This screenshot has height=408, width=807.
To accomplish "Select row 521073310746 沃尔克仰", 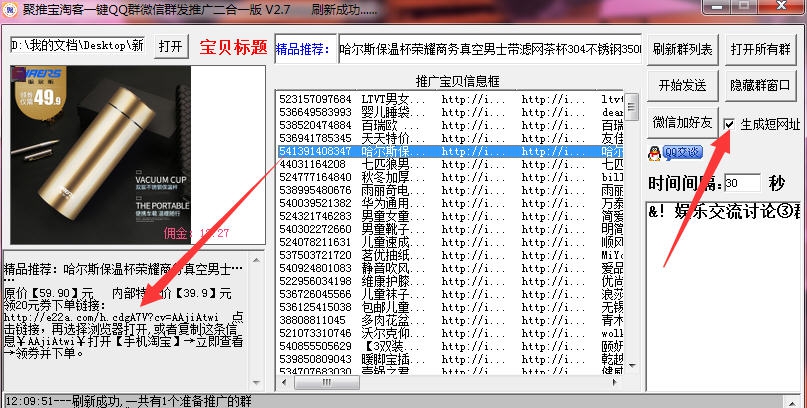I will [x=450, y=333].
